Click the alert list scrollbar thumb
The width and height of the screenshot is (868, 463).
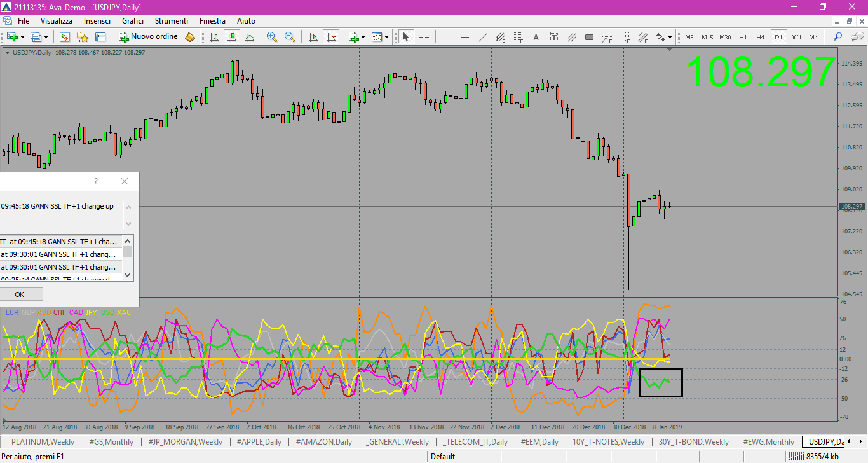click(128, 251)
